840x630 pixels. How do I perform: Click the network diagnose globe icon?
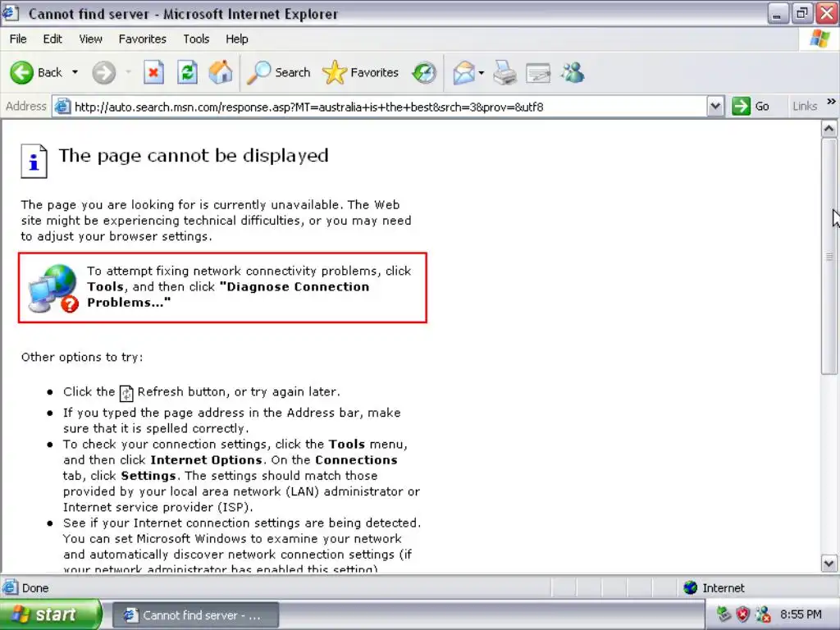click(53, 288)
